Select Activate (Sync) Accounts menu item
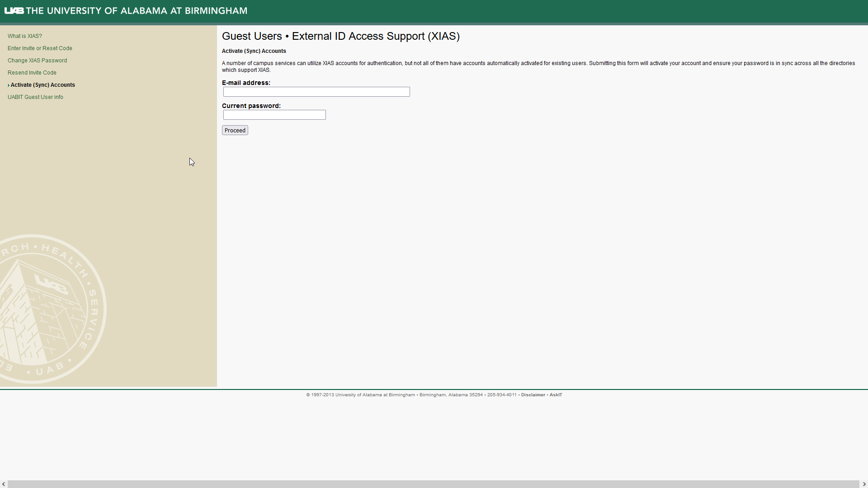This screenshot has width=868, height=488. pos(42,85)
